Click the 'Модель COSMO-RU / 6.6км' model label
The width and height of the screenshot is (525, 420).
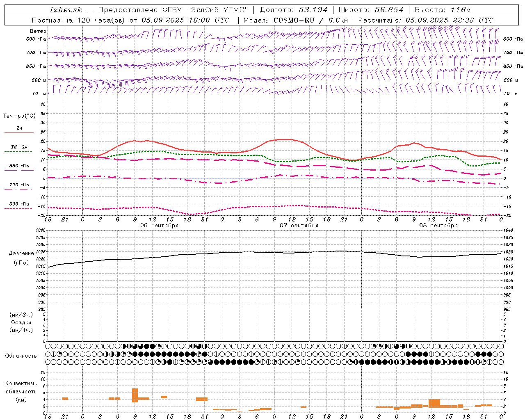(x=296, y=20)
